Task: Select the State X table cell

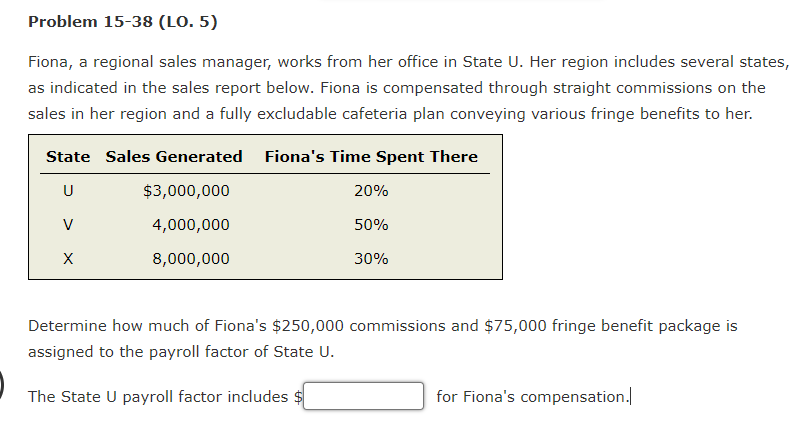Action: 68,259
